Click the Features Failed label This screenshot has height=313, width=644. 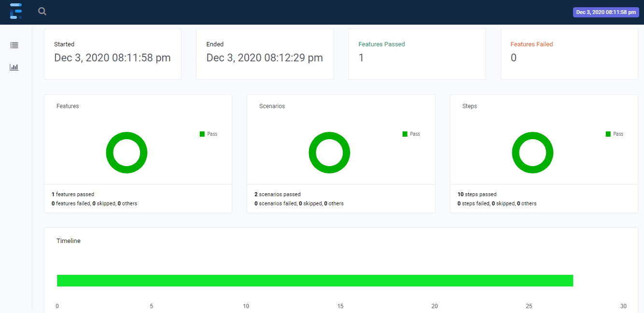[532, 44]
